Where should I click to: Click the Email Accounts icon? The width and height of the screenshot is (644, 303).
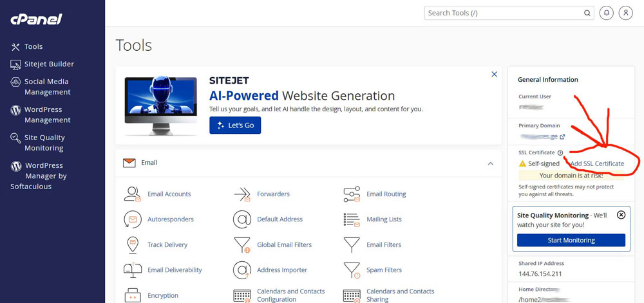click(132, 194)
